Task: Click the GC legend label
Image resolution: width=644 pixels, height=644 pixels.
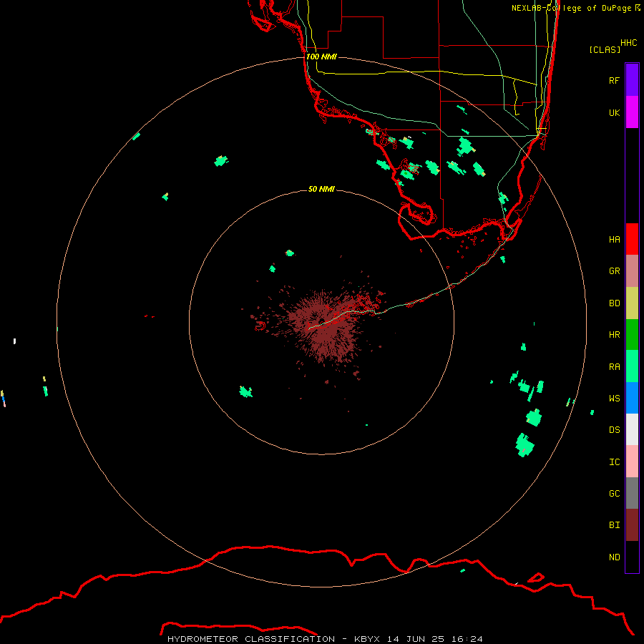Action: (614, 493)
